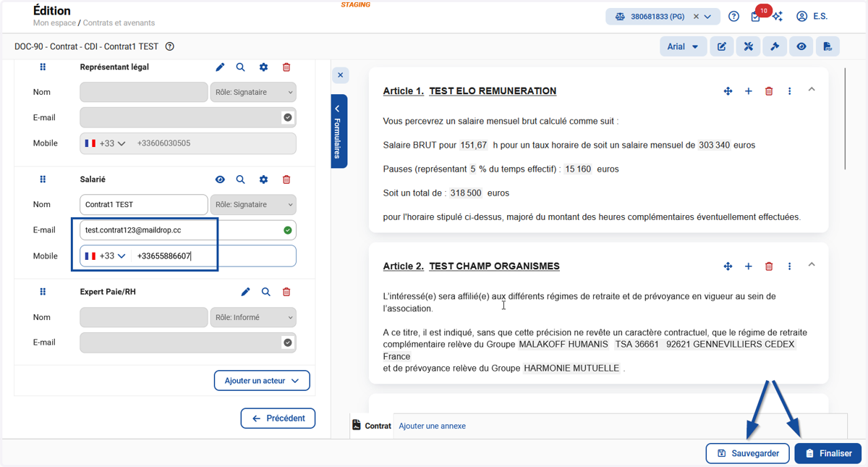This screenshot has height=467, width=868.
Task: Search for Représentant légal with magnifier icon
Action: (x=241, y=67)
